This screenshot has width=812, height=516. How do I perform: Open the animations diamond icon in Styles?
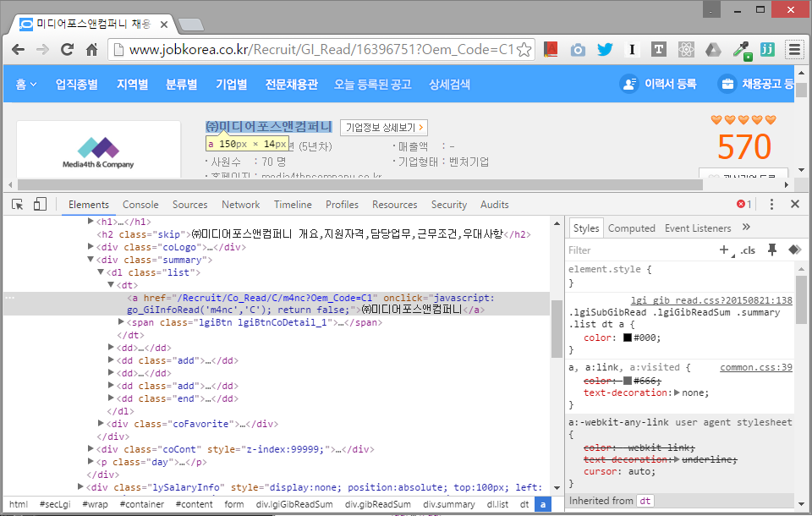(794, 250)
